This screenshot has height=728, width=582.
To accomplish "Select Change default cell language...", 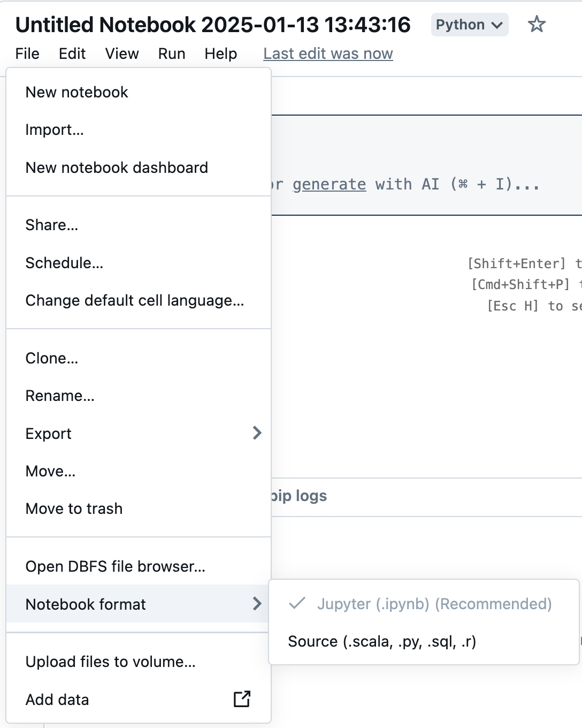I will pyautogui.click(x=135, y=300).
